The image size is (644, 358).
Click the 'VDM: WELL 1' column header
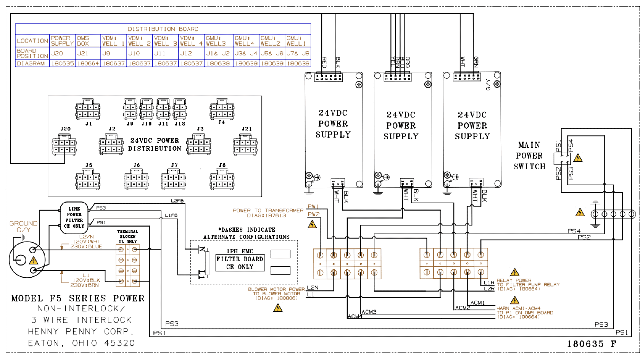coord(114,41)
